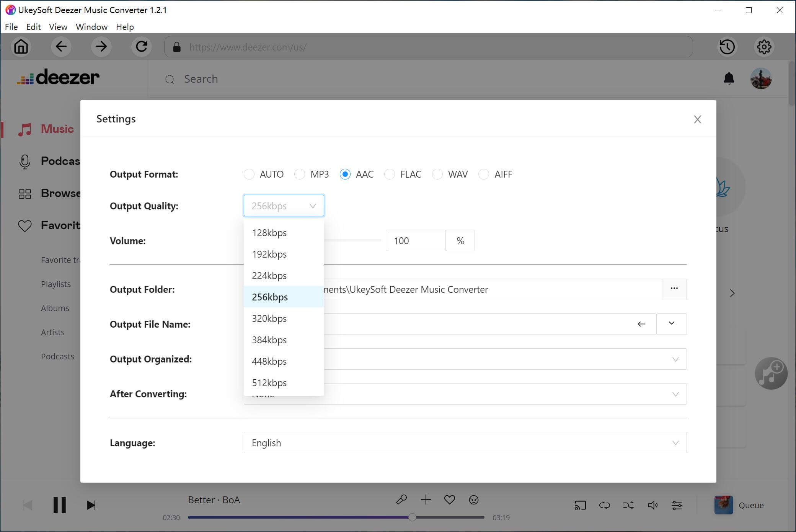The width and height of the screenshot is (796, 532).
Task: Choose 256kbps in the quality list
Action: click(284, 297)
